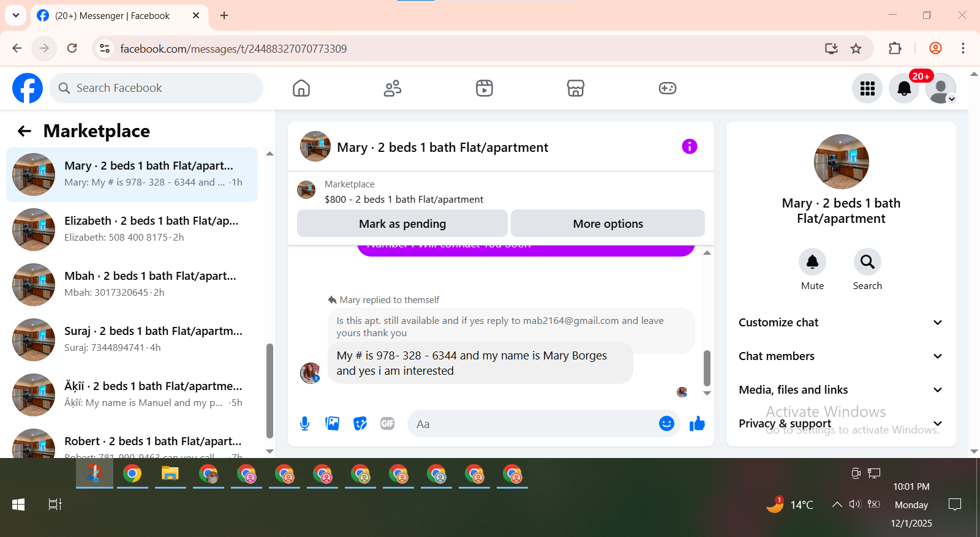Open the Elizabeth conversation
The image size is (980, 537).
(x=132, y=230)
